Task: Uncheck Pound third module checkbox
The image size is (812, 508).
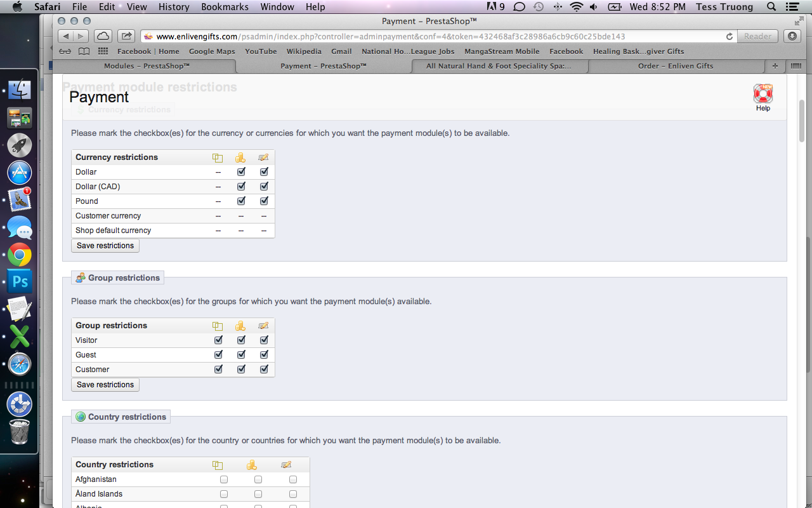Action: pyautogui.click(x=264, y=201)
